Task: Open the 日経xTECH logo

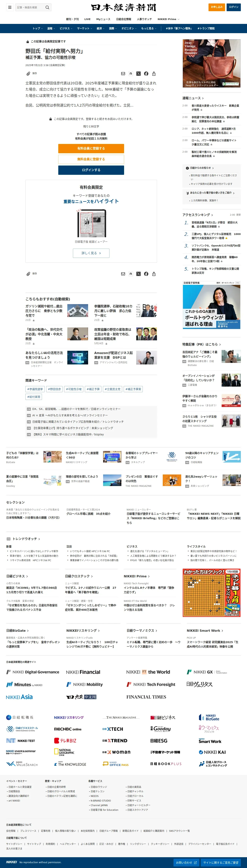Action: pyautogui.click(x=113, y=729)
